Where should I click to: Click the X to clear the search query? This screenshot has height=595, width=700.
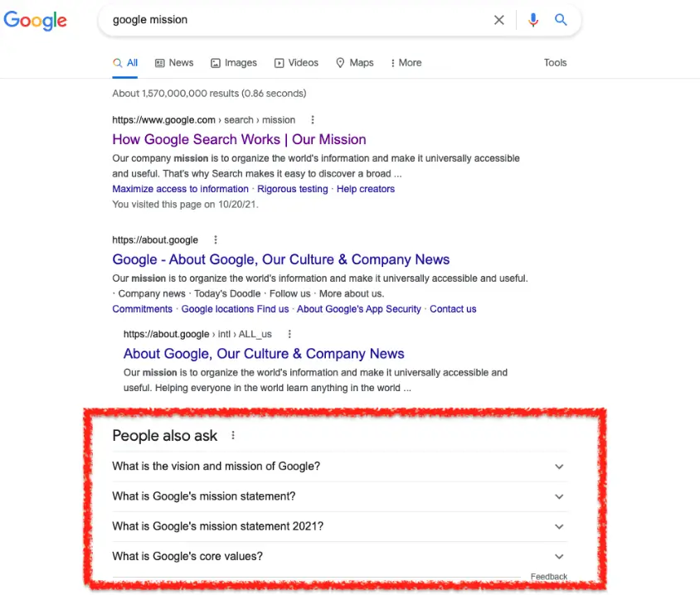[x=498, y=20]
